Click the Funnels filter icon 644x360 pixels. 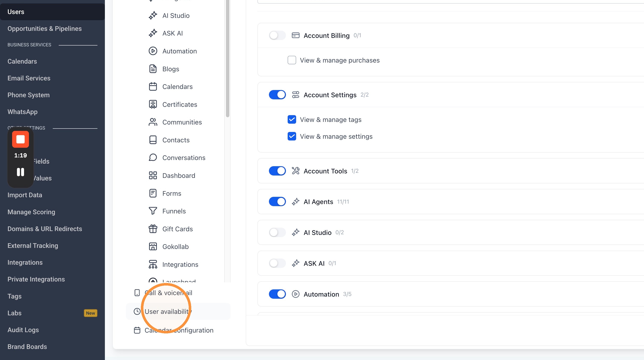click(x=153, y=211)
